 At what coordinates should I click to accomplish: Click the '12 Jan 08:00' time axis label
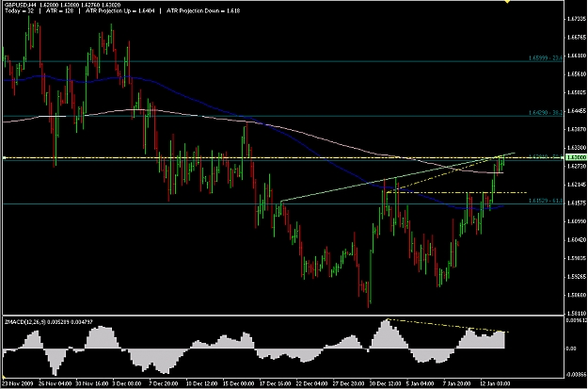click(496, 384)
